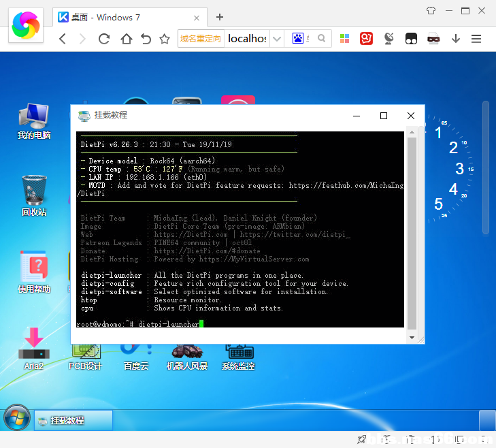This screenshot has height=448, width=496.
Task: Open the browser hamburger menu
Action: [x=476, y=39]
